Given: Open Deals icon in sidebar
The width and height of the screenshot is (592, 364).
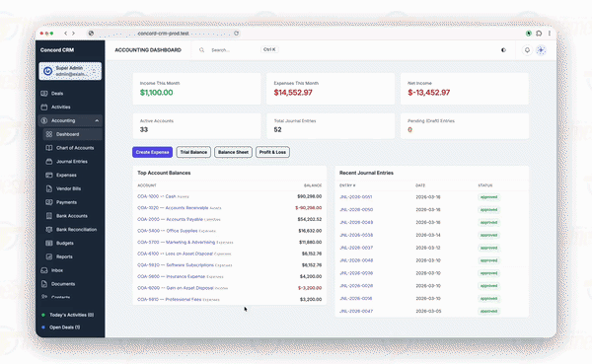Looking at the screenshot, I should click(x=44, y=94).
